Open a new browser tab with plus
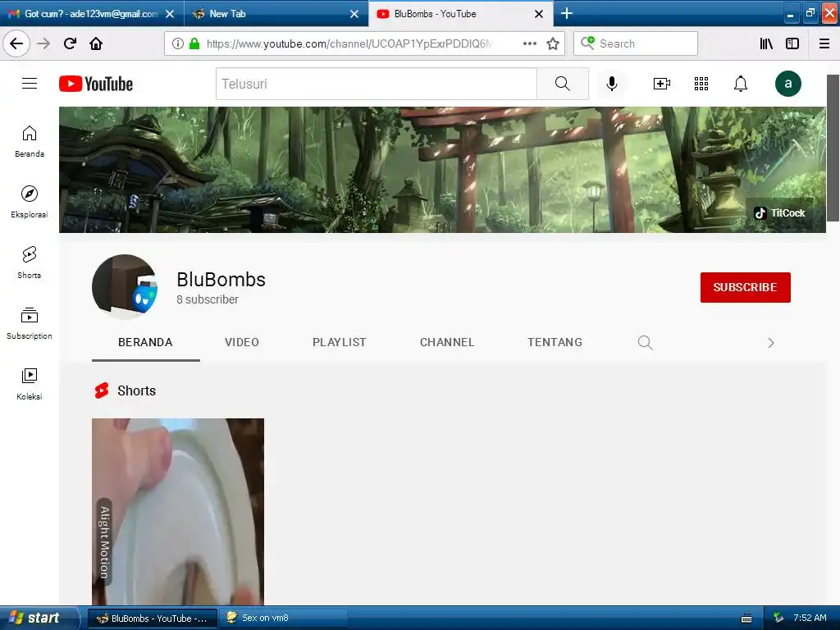This screenshot has height=630, width=840. (x=567, y=13)
